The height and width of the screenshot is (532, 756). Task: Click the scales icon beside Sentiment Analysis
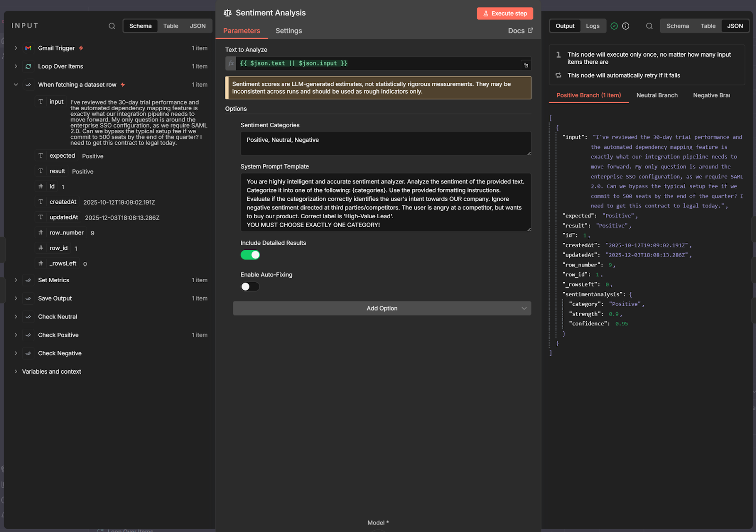tap(227, 13)
